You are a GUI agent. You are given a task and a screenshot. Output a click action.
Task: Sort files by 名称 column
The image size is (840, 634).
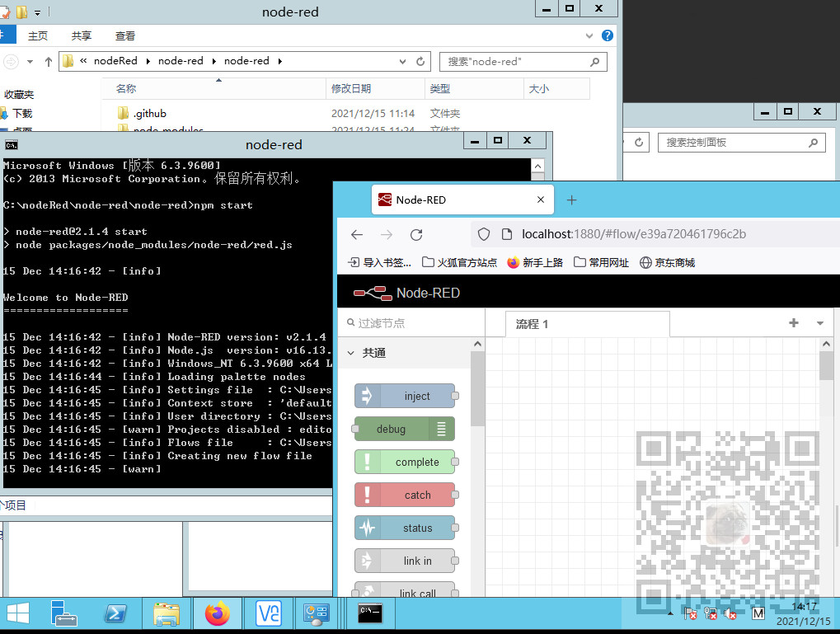214,88
